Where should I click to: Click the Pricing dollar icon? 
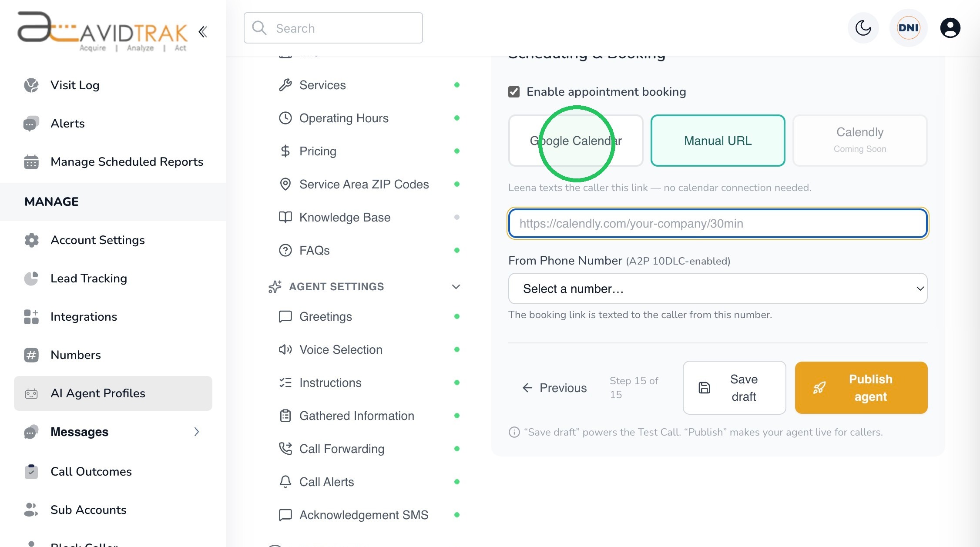pos(285,151)
